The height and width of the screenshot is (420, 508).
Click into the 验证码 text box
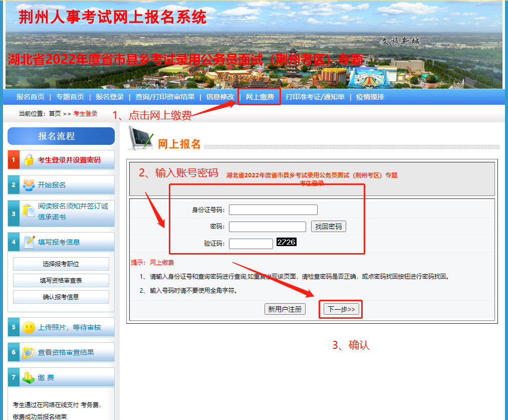(x=250, y=244)
